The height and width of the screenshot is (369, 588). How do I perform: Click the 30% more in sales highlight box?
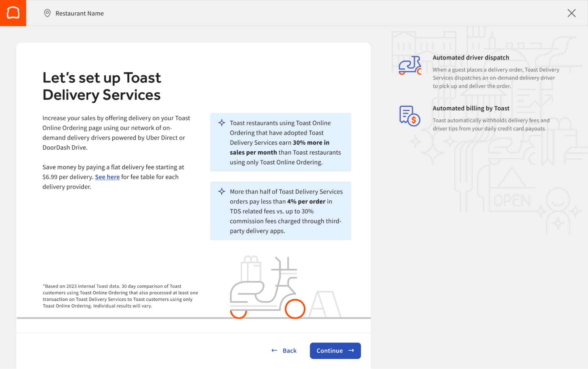point(280,142)
